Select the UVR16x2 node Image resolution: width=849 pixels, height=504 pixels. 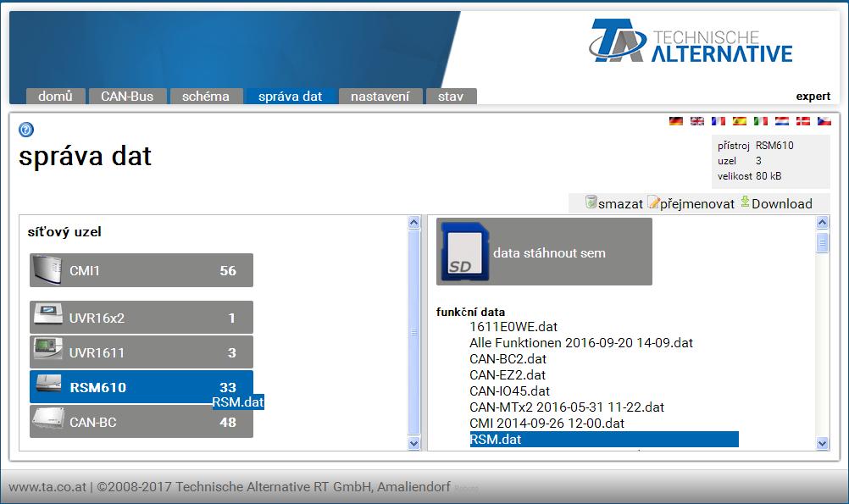[141, 318]
